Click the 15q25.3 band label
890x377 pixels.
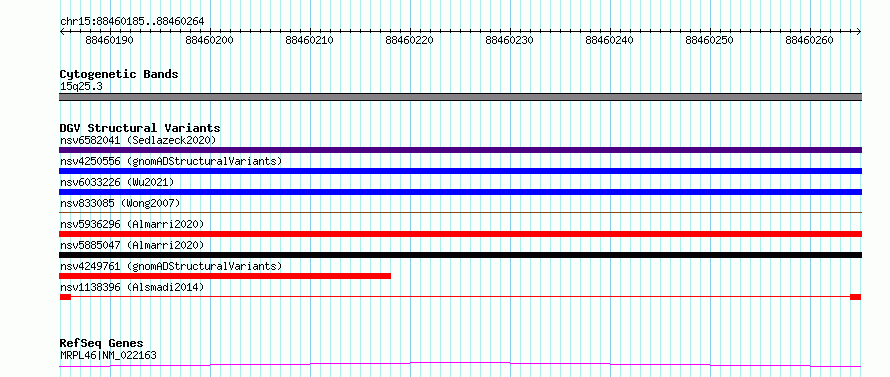point(81,87)
